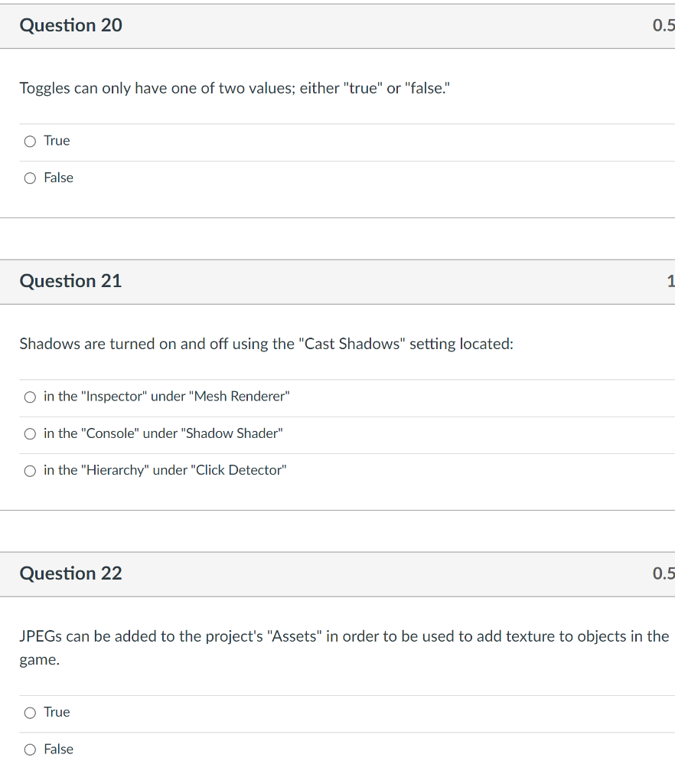Mark the toggles statement as true
Screen dimensions: 675x784
click(x=29, y=141)
